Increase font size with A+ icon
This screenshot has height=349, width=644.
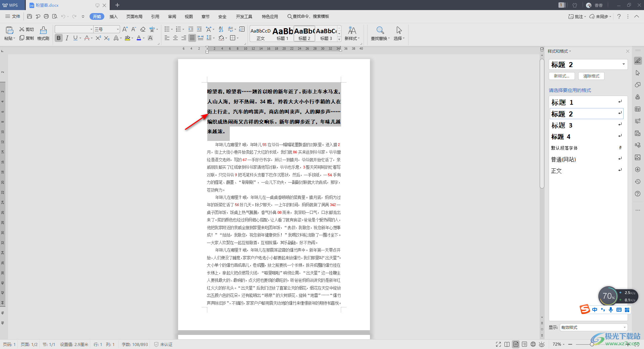coord(125,29)
